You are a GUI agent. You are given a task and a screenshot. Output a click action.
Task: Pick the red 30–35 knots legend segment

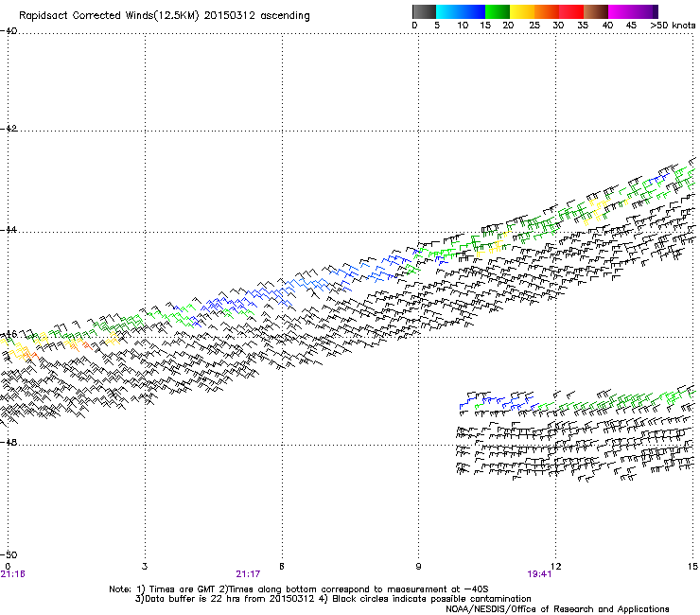click(571, 11)
